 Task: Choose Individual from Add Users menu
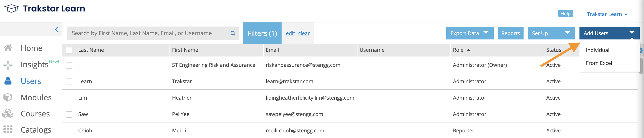point(597,50)
